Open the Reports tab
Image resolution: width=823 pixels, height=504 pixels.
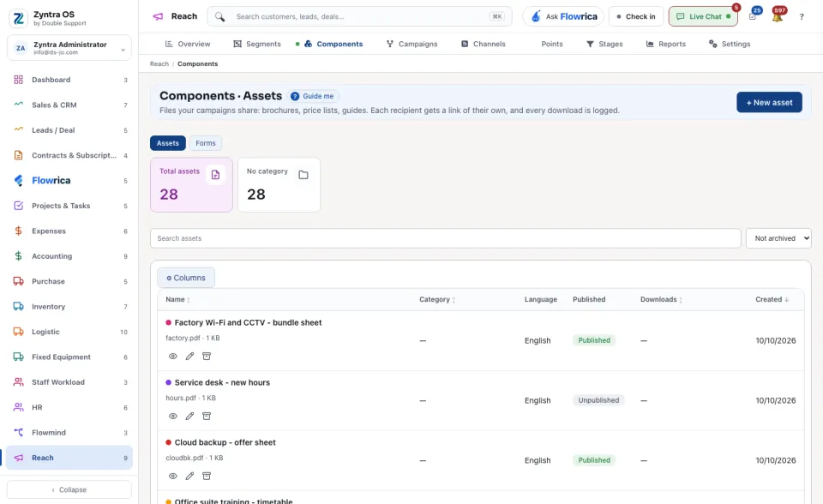click(666, 44)
